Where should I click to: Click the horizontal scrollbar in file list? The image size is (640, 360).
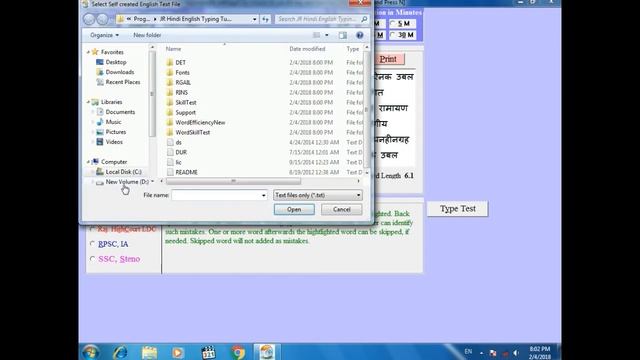point(233,181)
